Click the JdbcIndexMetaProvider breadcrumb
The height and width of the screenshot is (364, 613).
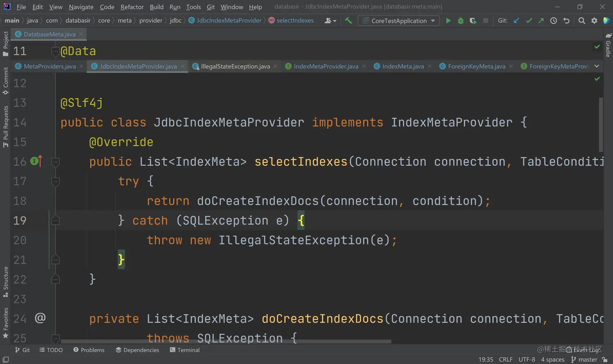click(225, 21)
